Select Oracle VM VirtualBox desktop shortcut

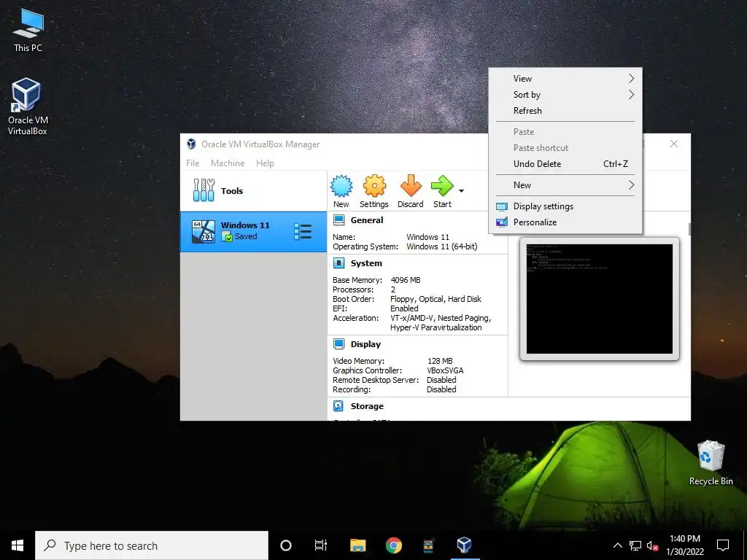28,106
